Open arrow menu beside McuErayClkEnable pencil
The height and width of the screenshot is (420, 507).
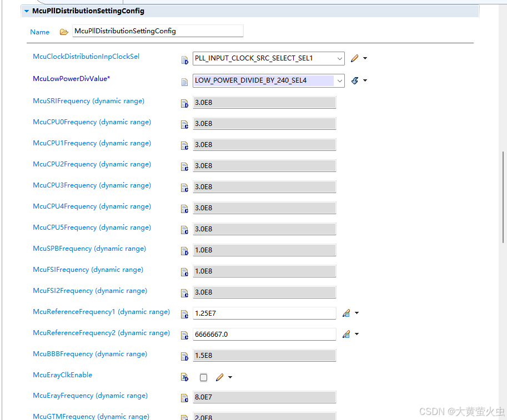(x=230, y=377)
